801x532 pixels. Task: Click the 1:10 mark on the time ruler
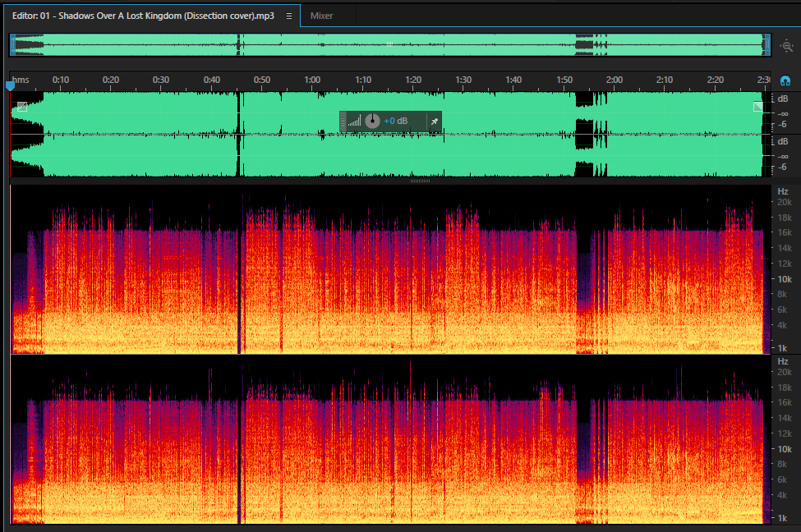click(363, 80)
